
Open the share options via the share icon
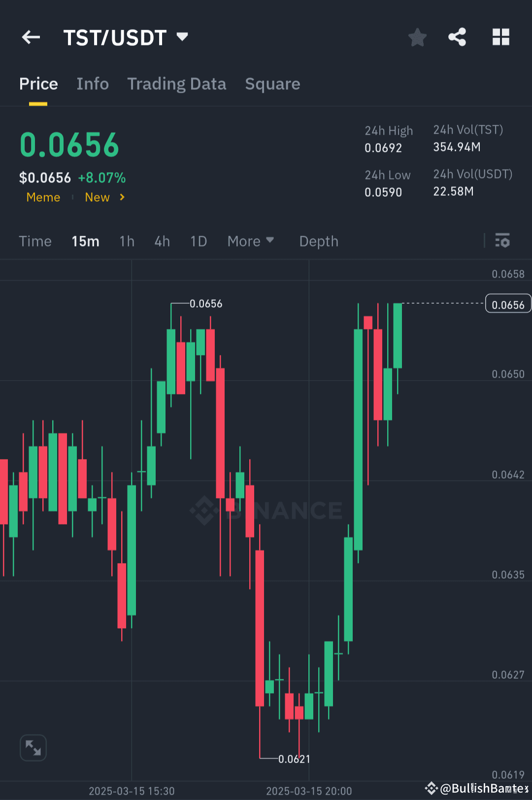click(457, 37)
